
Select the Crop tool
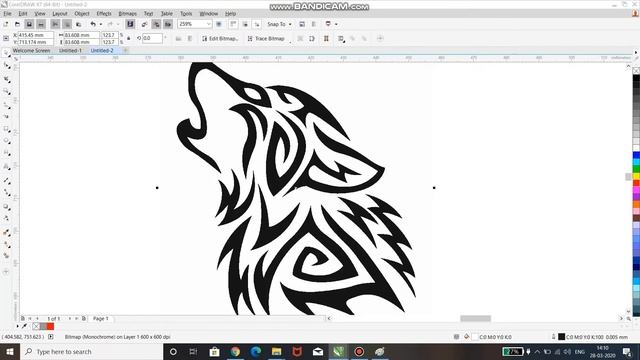tap(6, 79)
